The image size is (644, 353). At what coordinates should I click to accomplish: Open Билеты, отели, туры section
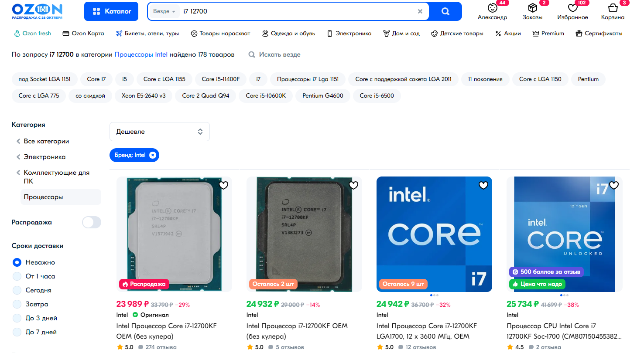(x=147, y=34)
